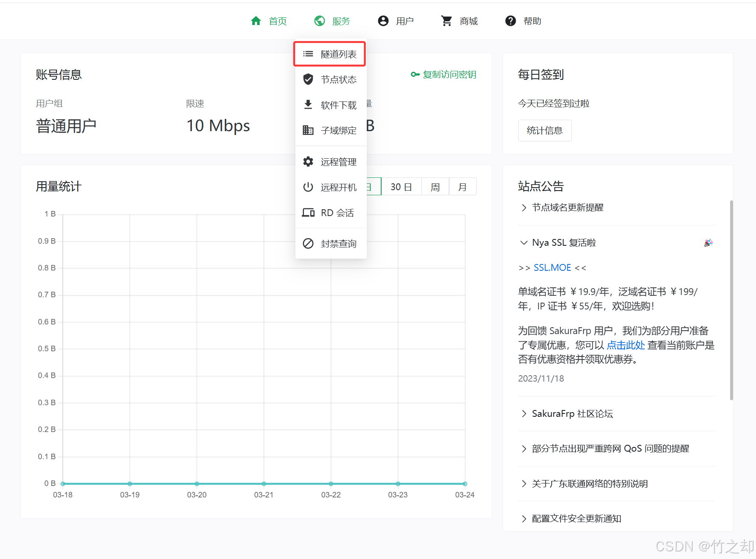Click the download icon for 软件下载

308,105
